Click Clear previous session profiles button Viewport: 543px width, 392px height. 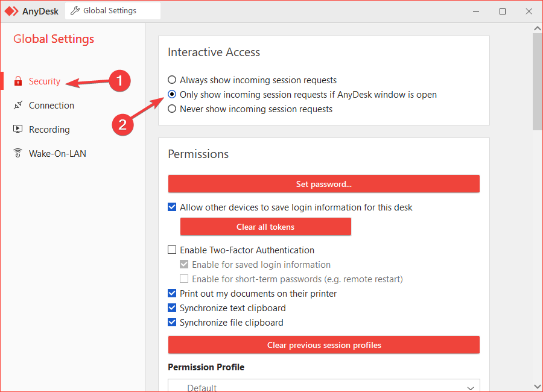pyautogui.click(x=324, y=345)
